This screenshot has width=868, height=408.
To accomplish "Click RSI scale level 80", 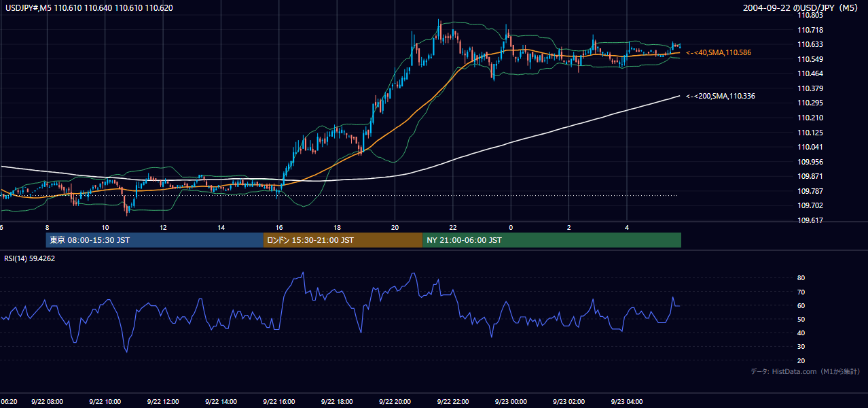I will [801, 278].
